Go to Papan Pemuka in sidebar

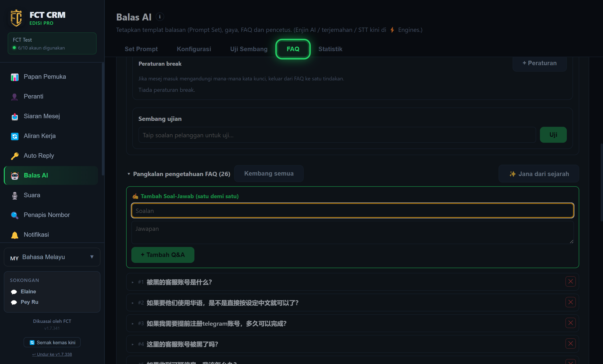(x=51, y=77)
